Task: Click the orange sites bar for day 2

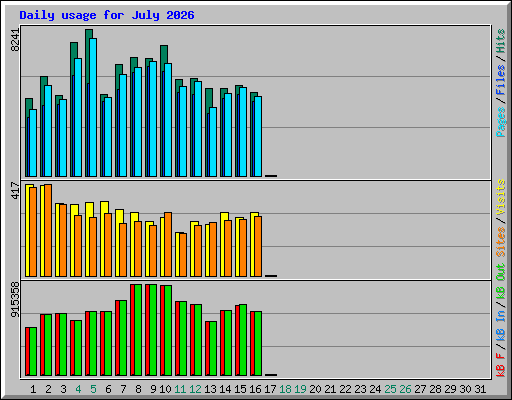Action: 48,230
